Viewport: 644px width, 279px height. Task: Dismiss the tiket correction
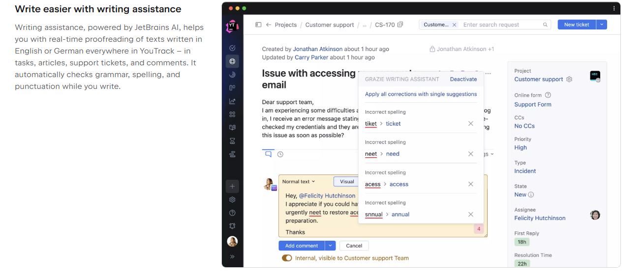(471, 124)
